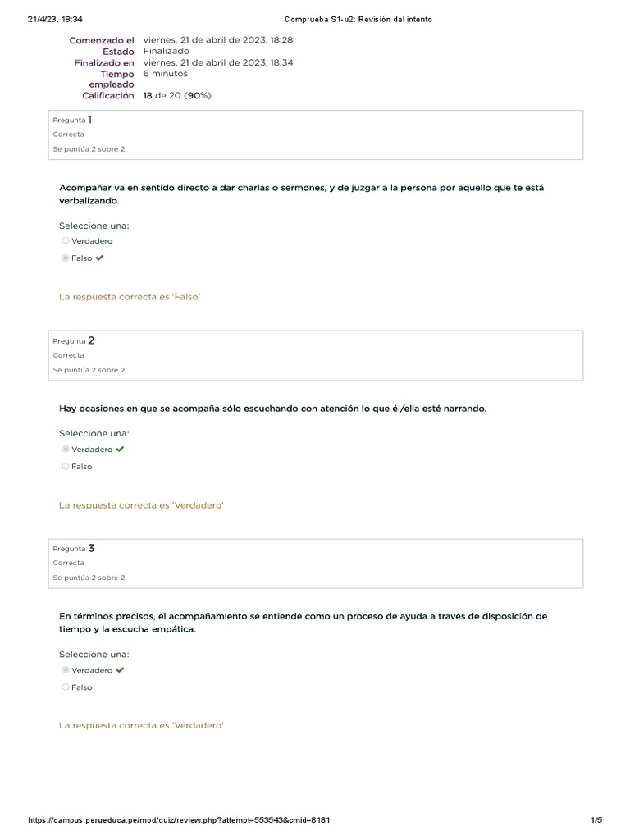Choose the Falso option in Pregunta 2

point(66,467)
